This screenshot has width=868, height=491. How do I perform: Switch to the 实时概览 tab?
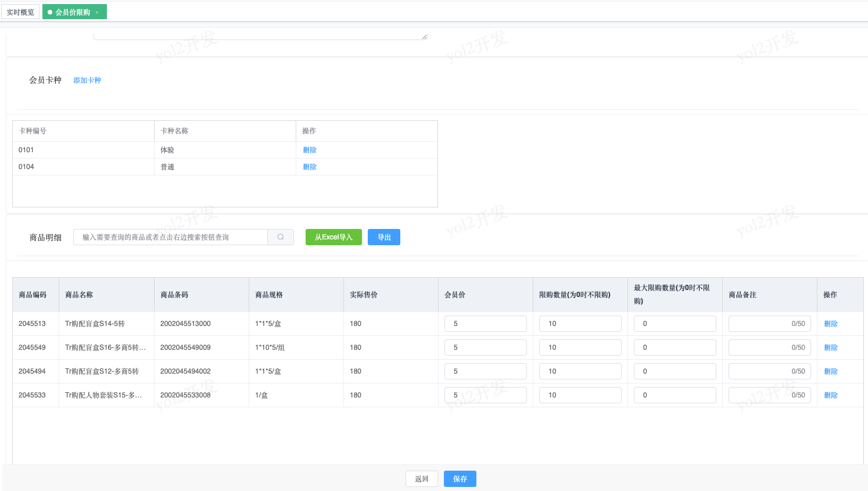click(20, 12)
